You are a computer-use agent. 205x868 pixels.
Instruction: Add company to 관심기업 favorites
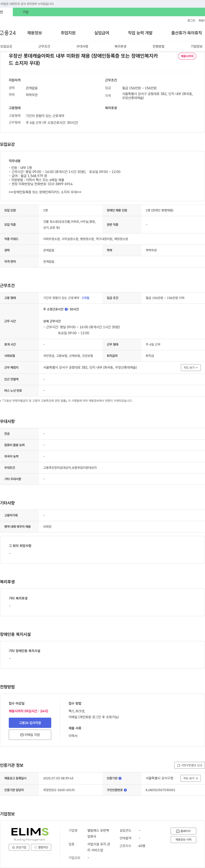click(x=19, y=847)
